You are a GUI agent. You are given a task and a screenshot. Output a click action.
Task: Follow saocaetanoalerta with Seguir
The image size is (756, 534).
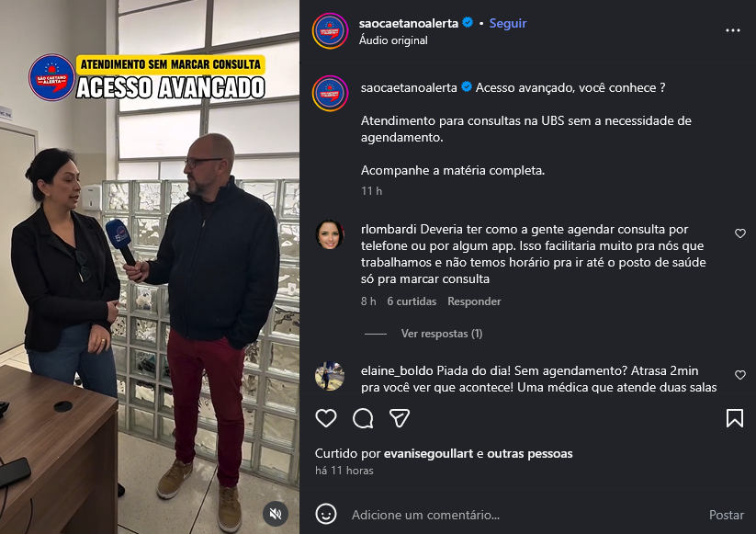tap(508, 23)
